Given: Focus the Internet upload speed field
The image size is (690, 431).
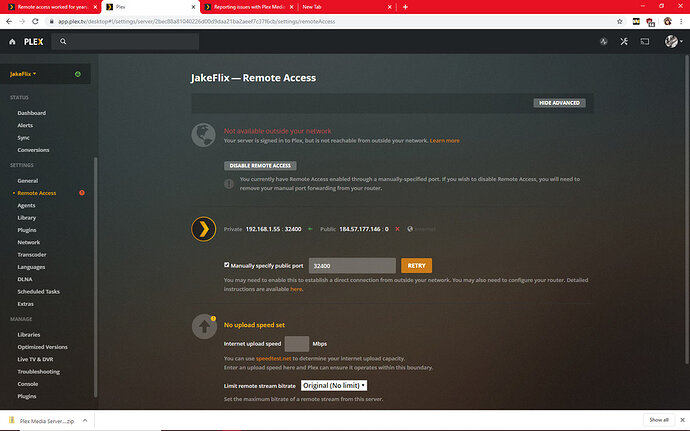Looking at the screenshot, I should (297, 344).
